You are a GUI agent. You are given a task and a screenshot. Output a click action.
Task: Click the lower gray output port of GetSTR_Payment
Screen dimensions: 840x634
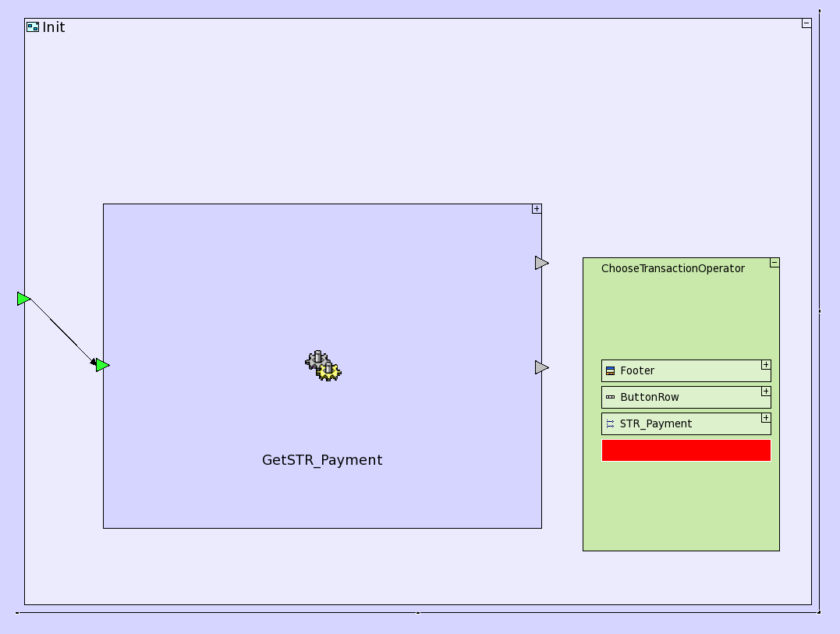point(541,367)
